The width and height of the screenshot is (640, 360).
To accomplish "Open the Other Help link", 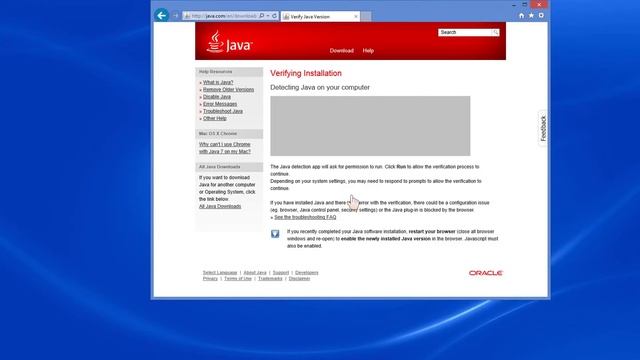I will click(x=215, y=119).
